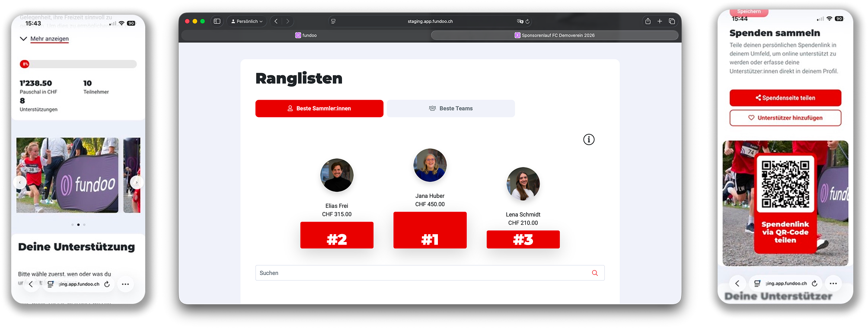
Task: Click the Spendenseite teilen button
Action: pos(785,98)
